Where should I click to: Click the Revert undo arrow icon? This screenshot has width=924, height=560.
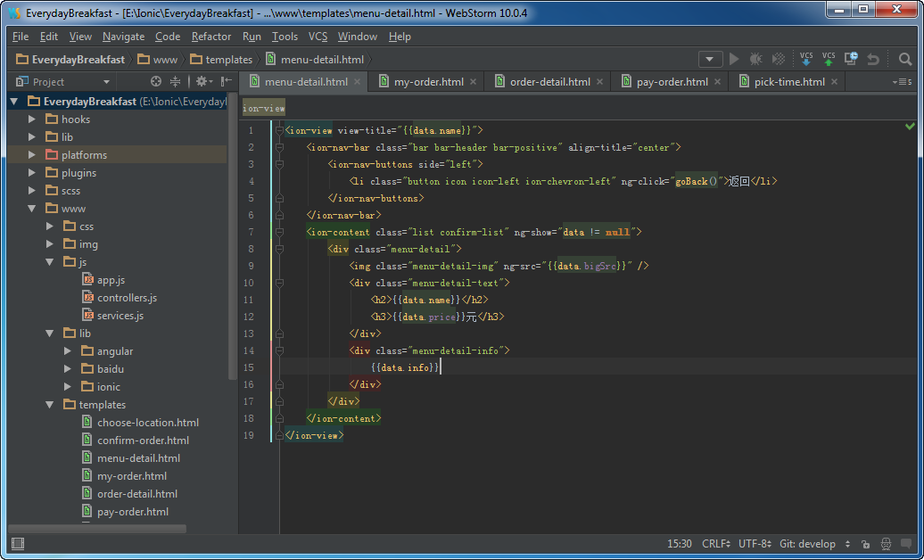873,59
